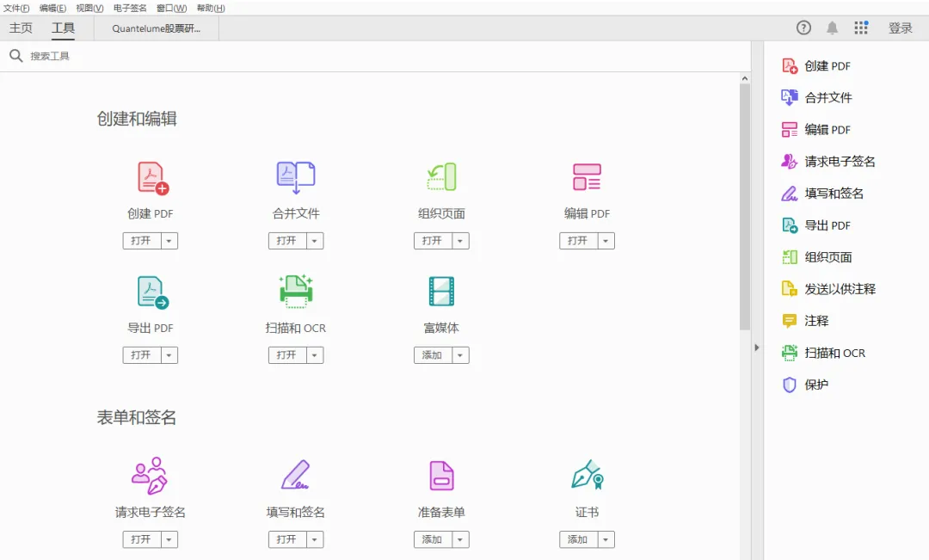929x560 pixels.
Task: Open the 窗口 menu
Action: pos(171,9)
